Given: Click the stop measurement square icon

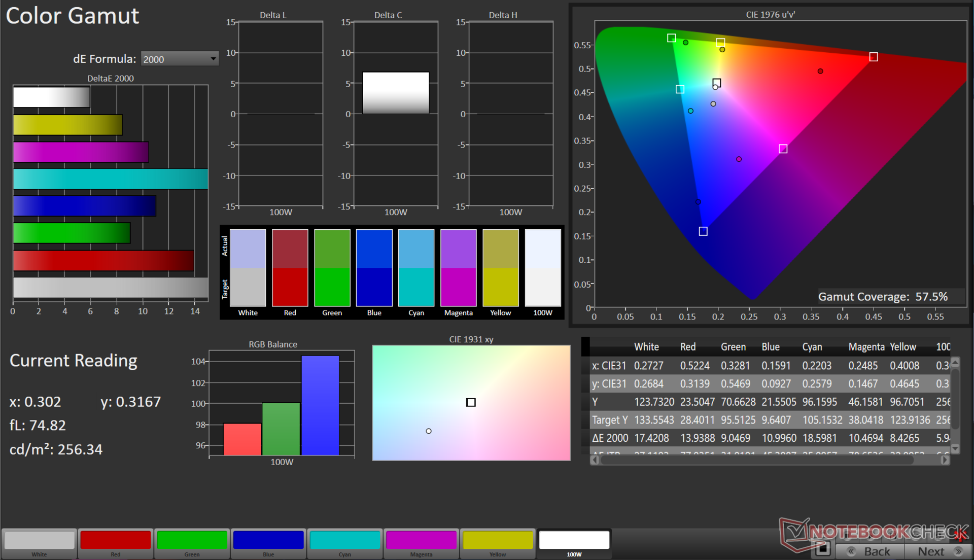Looking at the screenshot, I should [823, 548].
